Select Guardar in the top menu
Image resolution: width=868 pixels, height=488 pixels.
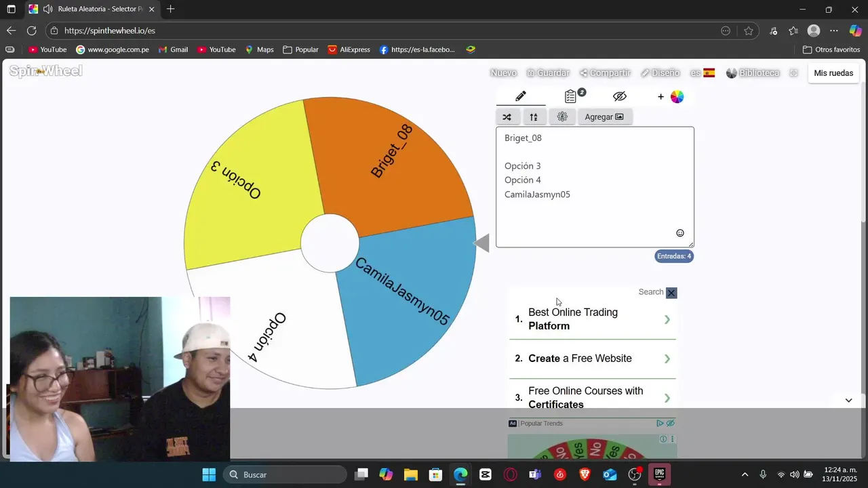[548, 73]
